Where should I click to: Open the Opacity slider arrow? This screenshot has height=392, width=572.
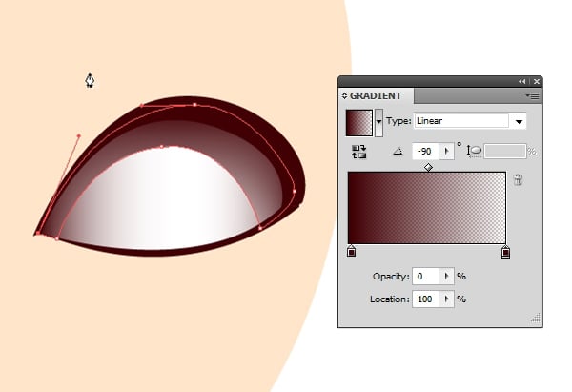point(446,277)
